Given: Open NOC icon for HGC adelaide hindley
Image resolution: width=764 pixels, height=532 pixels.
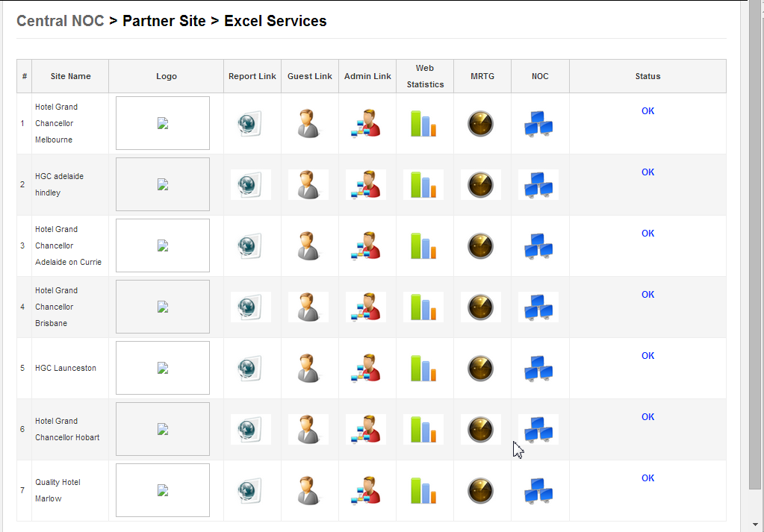Looking at the screenshot, I should pos(538,185).
